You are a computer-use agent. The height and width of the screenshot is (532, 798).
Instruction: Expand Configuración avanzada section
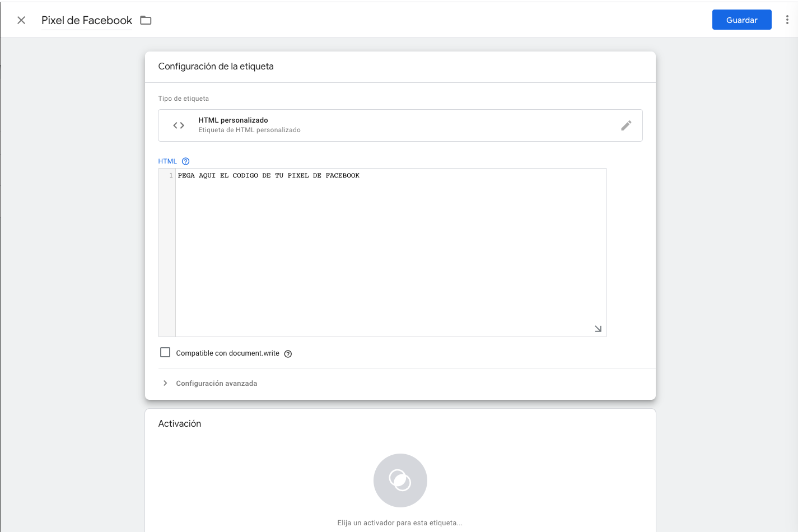pos(210,384)
